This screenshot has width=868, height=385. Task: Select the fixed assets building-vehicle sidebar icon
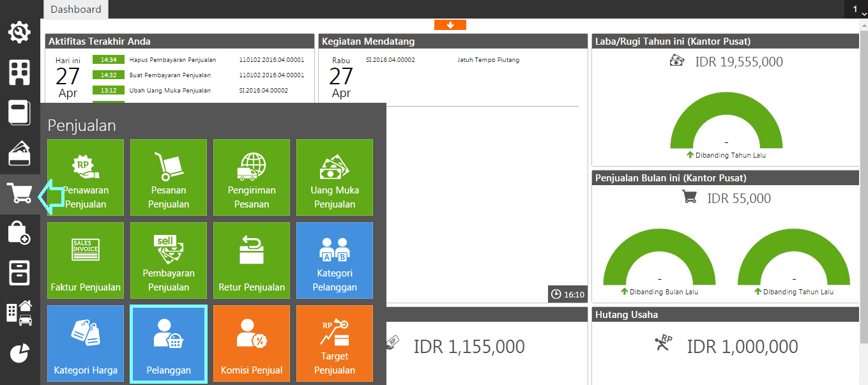point(19,313)
